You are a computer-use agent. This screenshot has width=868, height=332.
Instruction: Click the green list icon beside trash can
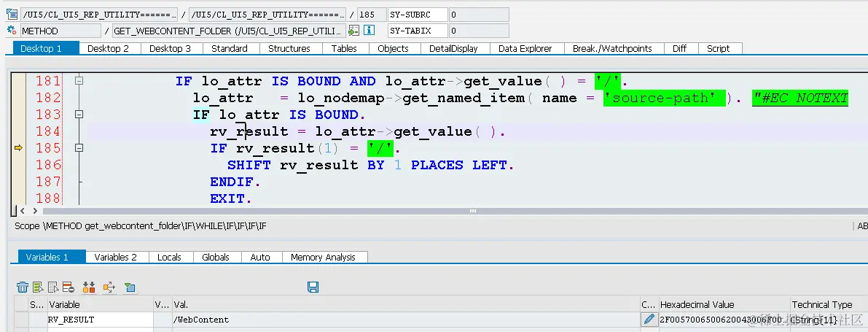pyautogui.click(x=38, y=287)
